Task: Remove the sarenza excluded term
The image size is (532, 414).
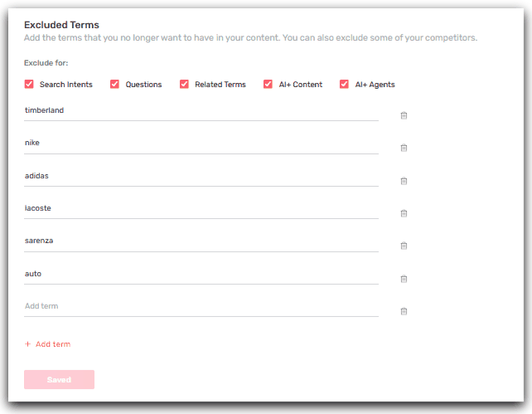Action: pos(404,246)
